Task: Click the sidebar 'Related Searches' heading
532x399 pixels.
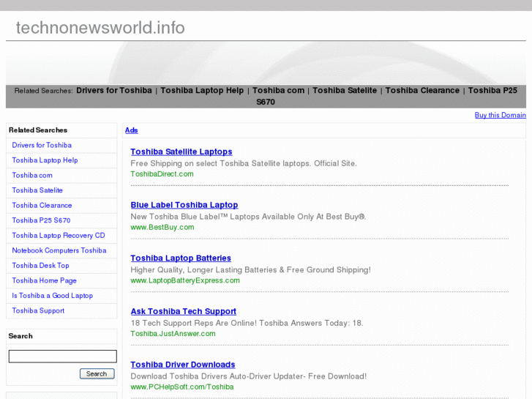Action: click(38, 130)
